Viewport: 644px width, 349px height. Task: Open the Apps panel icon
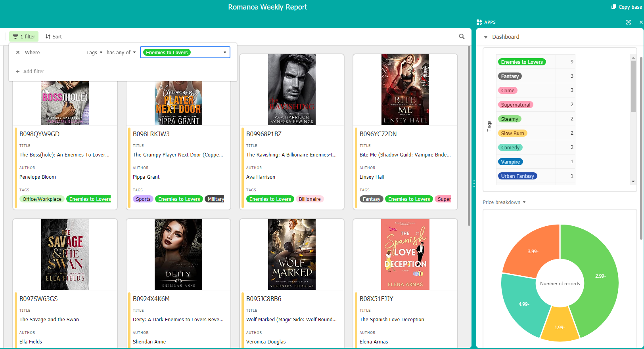tap(479, 22)
